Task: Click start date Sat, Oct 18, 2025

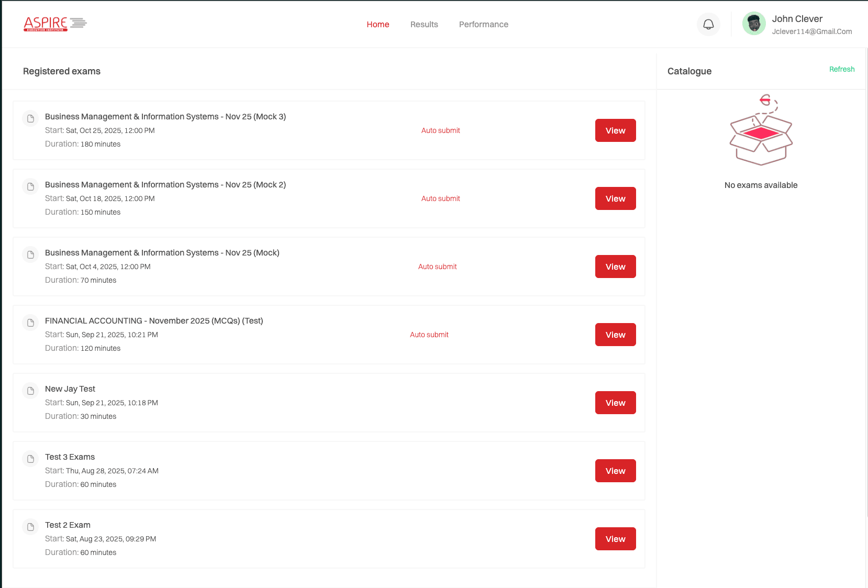Action: click(110, 198)
